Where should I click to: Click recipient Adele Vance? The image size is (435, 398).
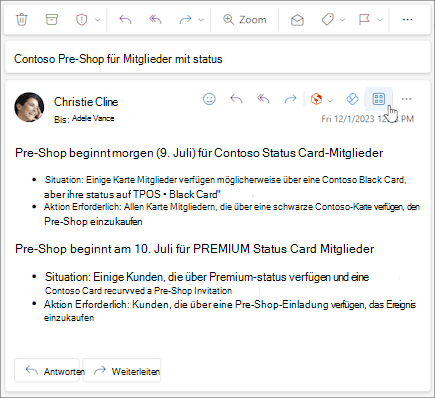point(93,118)
